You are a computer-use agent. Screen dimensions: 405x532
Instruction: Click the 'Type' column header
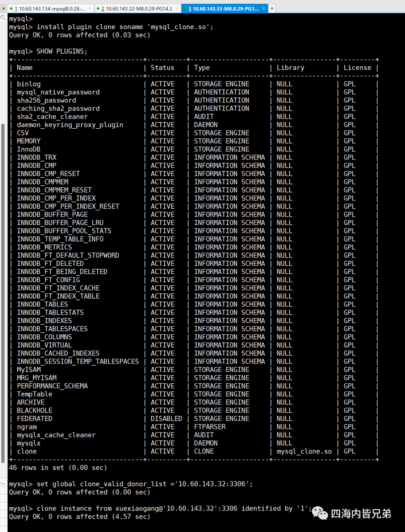[202, 68]
